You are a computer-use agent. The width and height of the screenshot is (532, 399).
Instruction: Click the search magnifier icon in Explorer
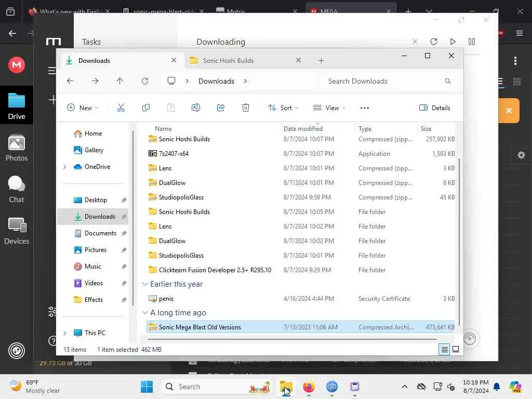[x=447, y=81]
